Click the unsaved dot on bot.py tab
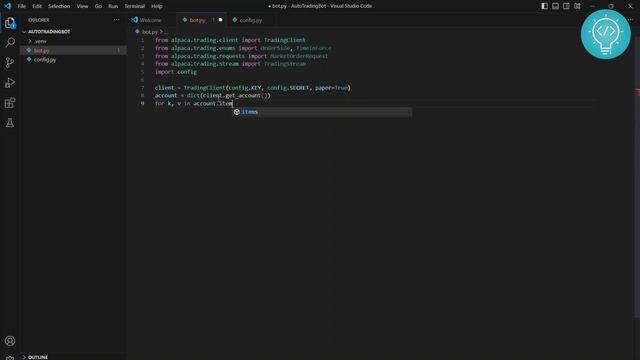This screenshot has height=360, width=640. (220, 20)
